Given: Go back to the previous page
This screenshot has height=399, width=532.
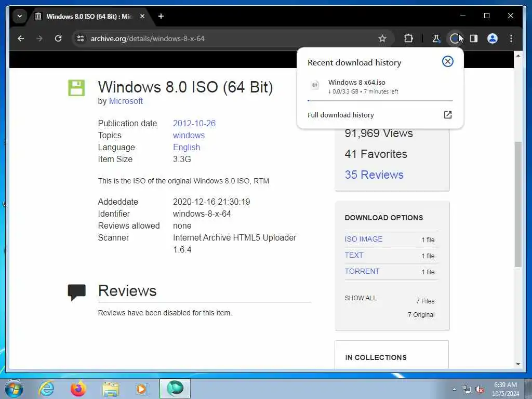Looking at the screenshot, I should [x=21, y=38].
